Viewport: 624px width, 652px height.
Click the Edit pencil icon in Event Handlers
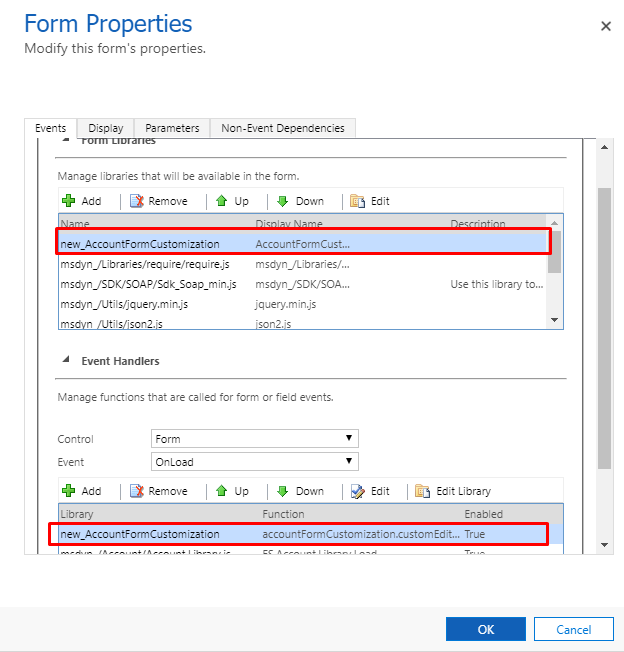(x=358, y=491)
